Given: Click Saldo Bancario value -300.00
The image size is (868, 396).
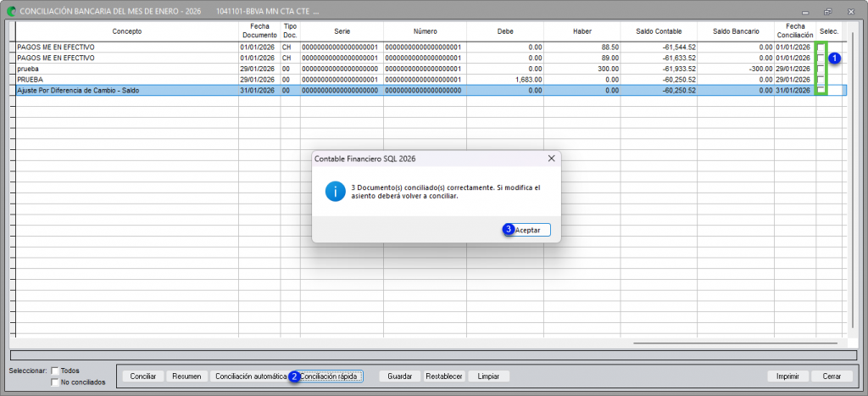Looking at the screenshot, I should (759, 69).
